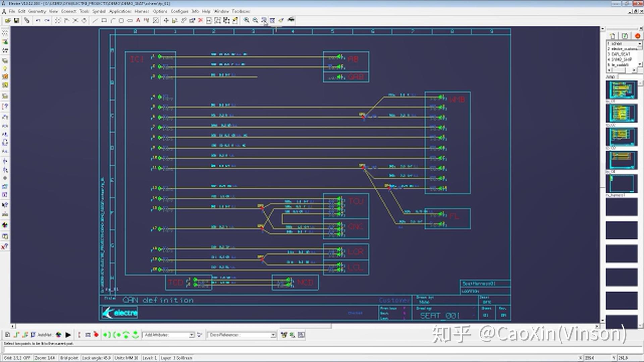Open the Window menu
This screenshot has width=644, height=362.
221,11
